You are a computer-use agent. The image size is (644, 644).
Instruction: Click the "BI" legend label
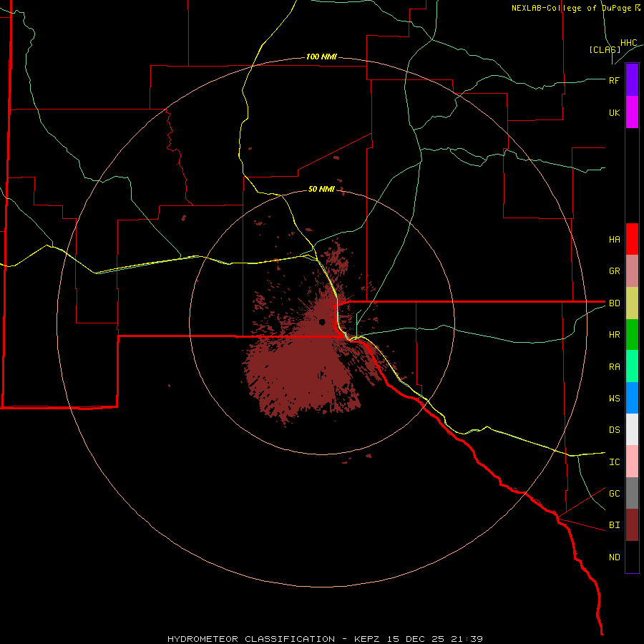(x=614, y=525)
